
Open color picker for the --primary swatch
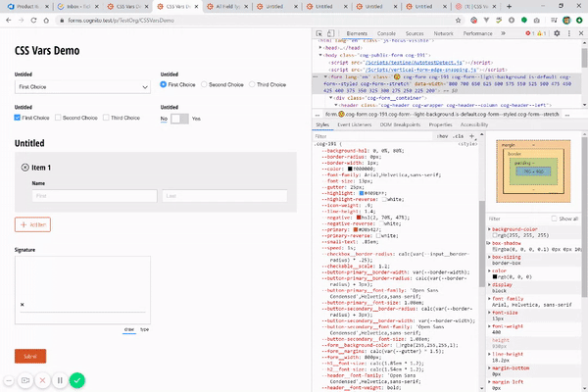[x=356, y=229]
